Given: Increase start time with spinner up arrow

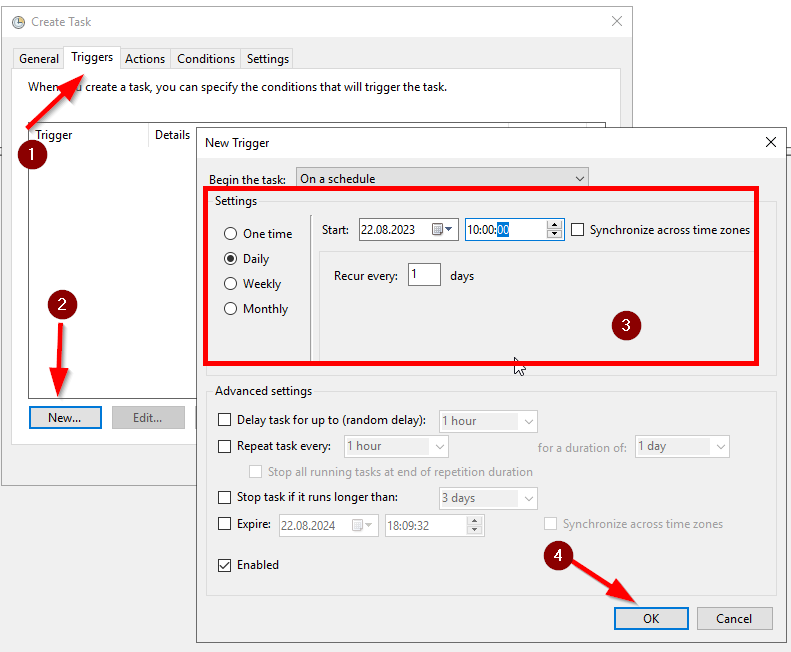Looking at the screenshot, I should coord(555,225).
